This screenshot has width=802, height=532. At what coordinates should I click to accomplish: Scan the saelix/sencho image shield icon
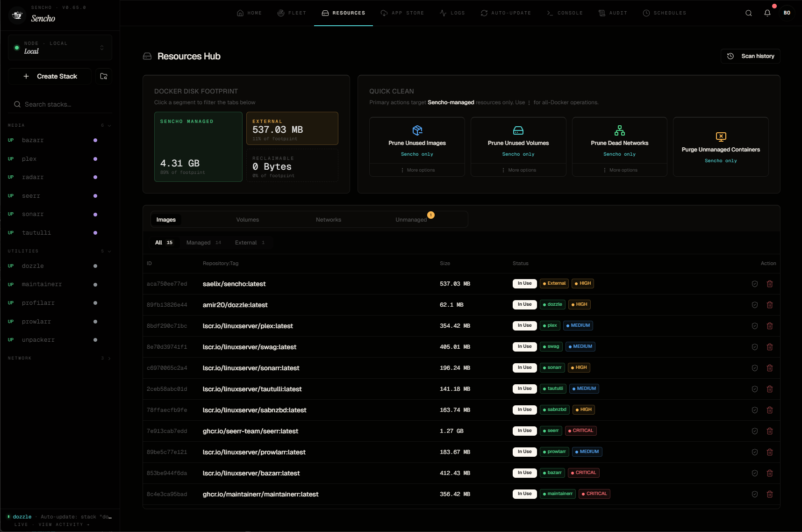pyautogui.click(x=754, y=284)
